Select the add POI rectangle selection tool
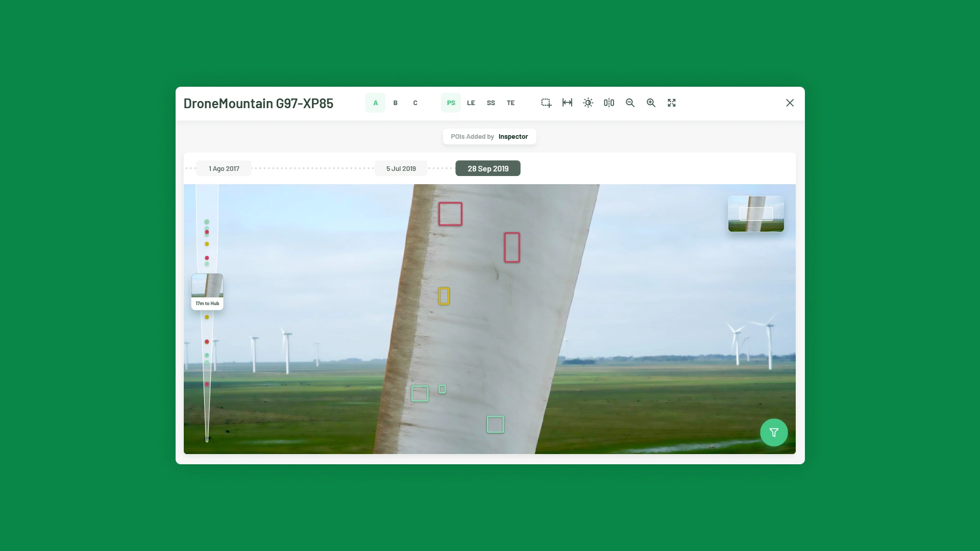980x551 pixels. tap(546, 103)
